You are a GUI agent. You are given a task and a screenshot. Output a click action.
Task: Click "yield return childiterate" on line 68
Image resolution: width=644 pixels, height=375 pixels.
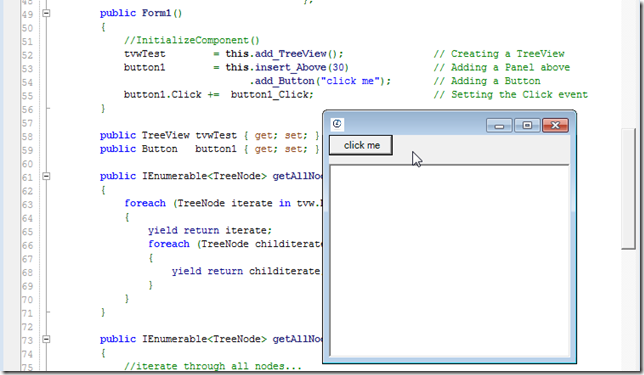(246, 271)
